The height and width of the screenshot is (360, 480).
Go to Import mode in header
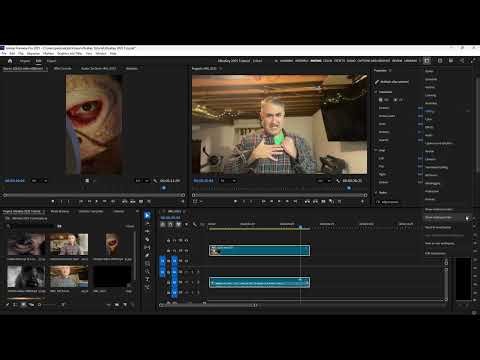[25, 61]
